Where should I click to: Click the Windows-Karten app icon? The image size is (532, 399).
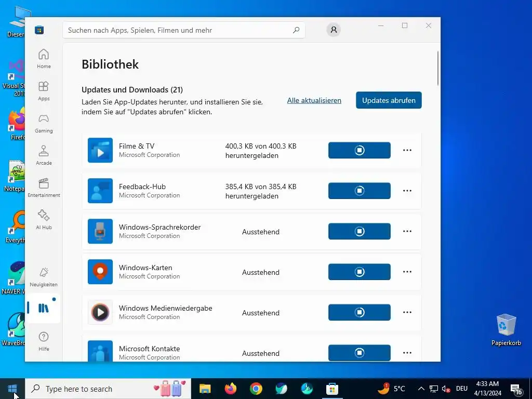tap(100, 272)
